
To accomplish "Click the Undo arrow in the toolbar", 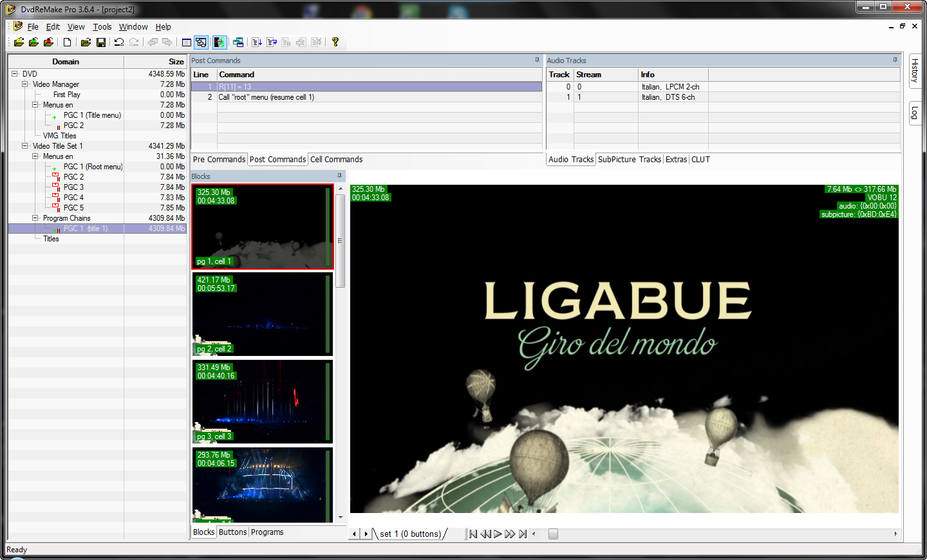I will (x=119, y=42).
